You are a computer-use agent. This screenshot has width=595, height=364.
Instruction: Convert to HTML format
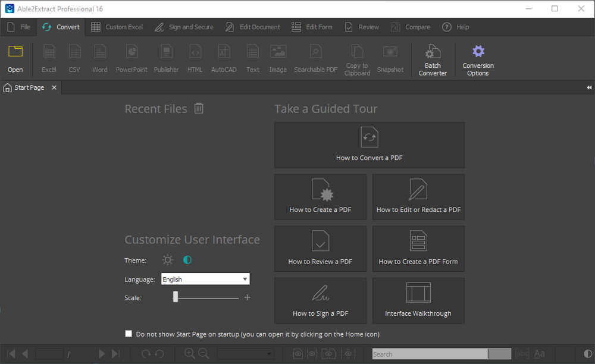(x=195, y=59)
